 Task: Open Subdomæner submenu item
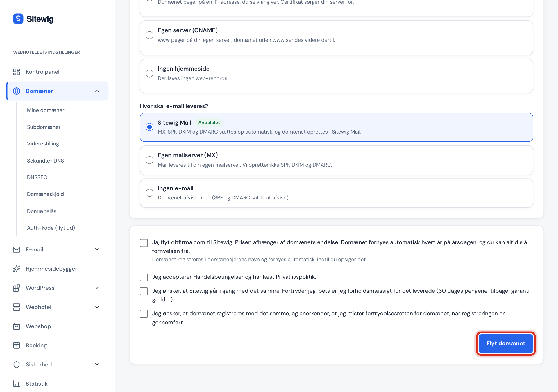tap(44, 127)
